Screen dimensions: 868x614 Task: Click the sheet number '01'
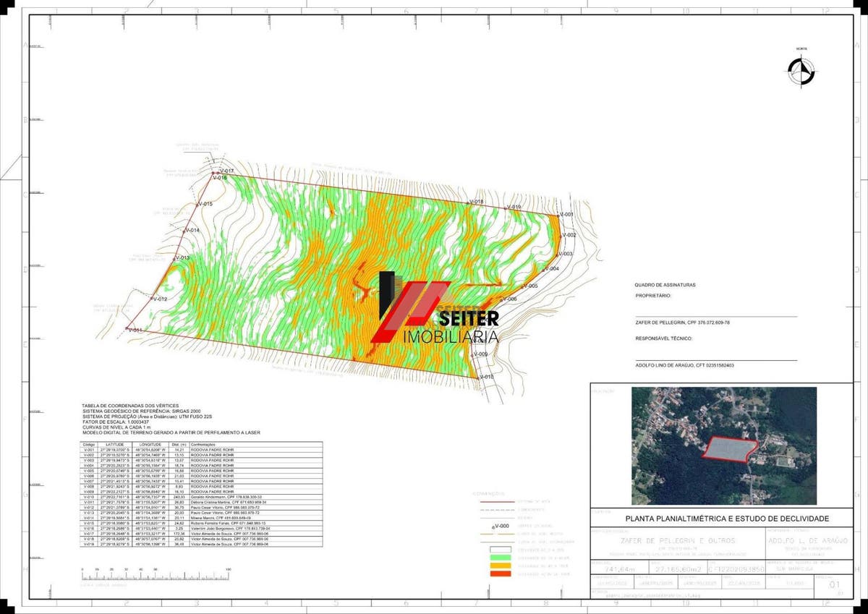(836, 584)
